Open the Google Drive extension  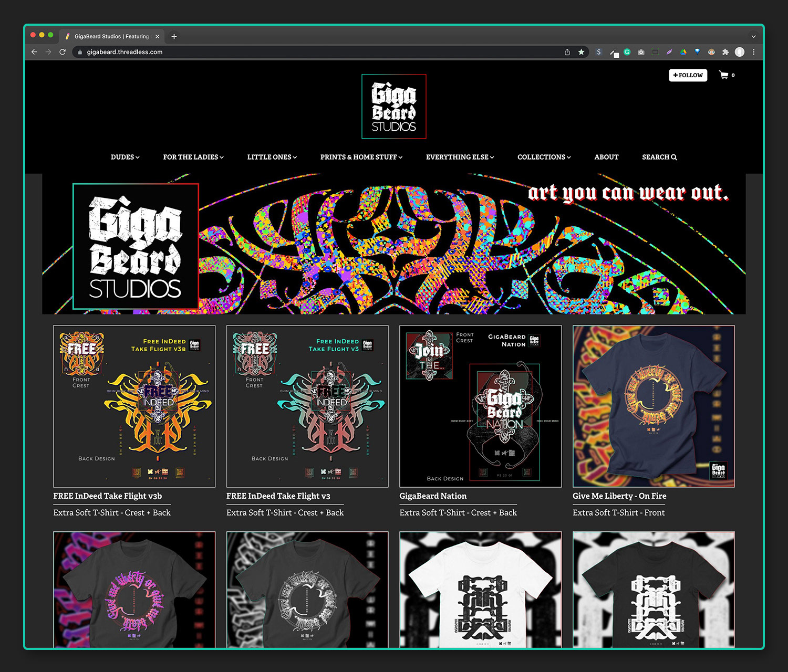pos(683,52)
